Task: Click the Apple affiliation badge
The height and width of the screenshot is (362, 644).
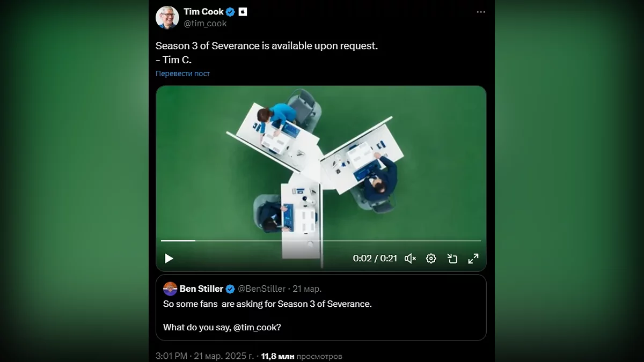Action: [x=243, y=12]
